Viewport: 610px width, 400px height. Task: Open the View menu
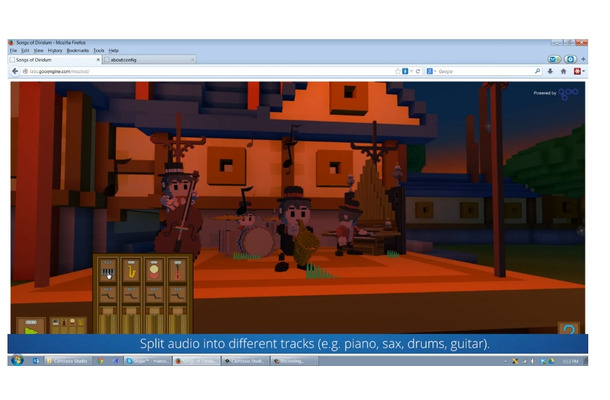[x=39, y=51]
